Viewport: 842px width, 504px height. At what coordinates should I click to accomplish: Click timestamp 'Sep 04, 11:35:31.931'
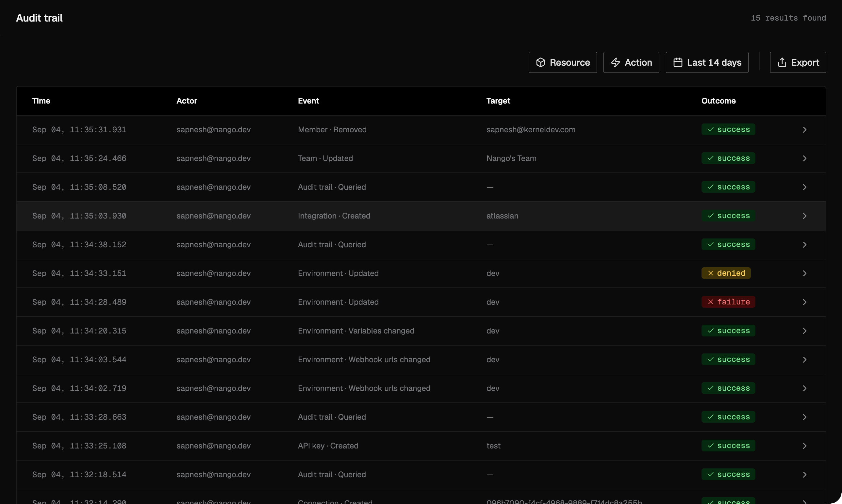point(79,130)
